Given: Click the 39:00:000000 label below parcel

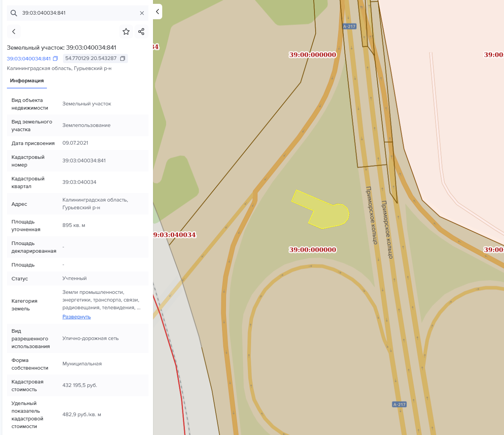Looking at the screenshot, I should coord(313,250).
